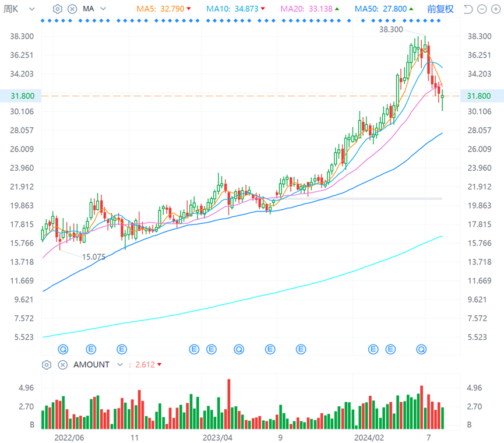Toggle MA5 line via its legend label
504x443 pixels.
(x=146, y=9)
